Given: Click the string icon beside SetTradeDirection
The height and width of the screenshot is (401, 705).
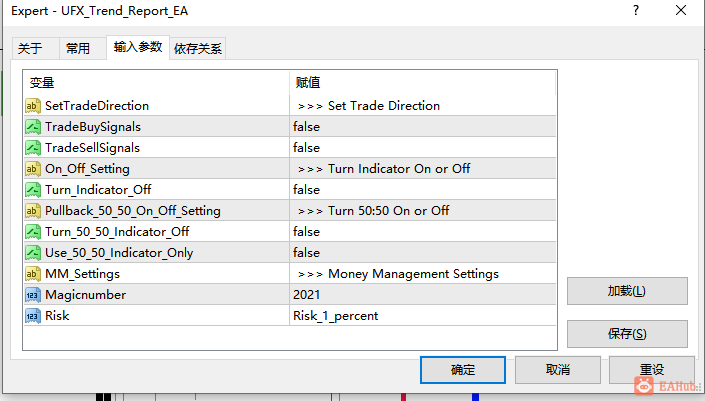Looking at the screenshot, I should click(33, 106).
